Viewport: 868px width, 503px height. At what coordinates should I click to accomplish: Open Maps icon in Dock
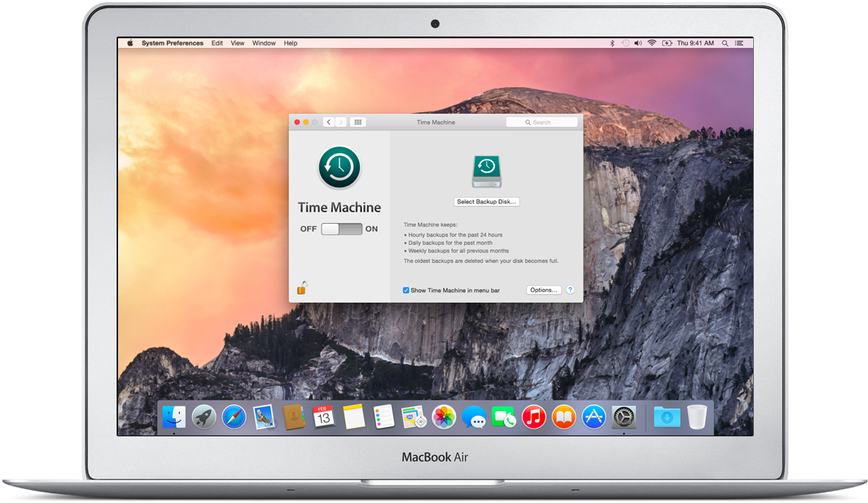tap(414, 418)
